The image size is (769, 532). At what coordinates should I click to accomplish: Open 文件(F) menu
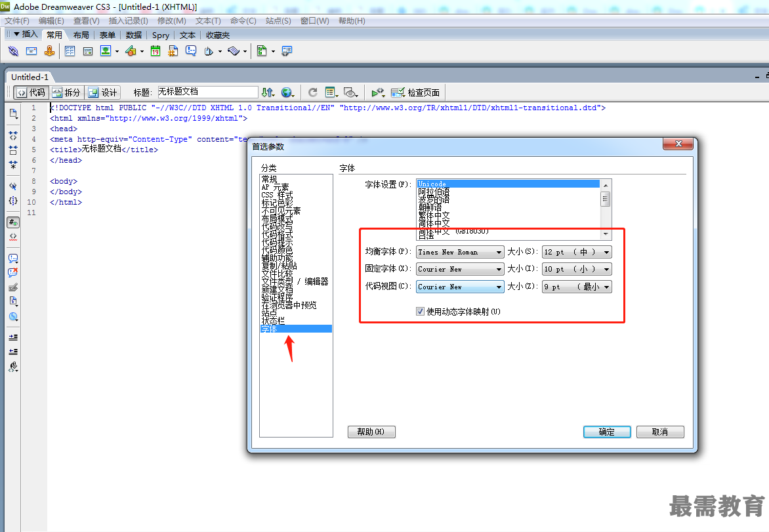coord(16,20)
